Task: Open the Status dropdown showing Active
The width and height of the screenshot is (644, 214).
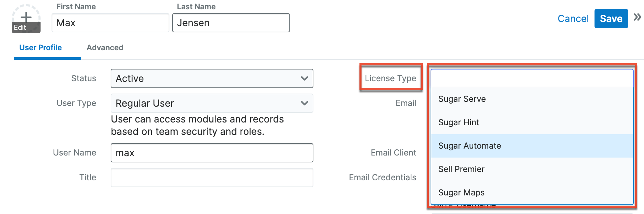Action: pyautogui.click(x=212, y=78)
